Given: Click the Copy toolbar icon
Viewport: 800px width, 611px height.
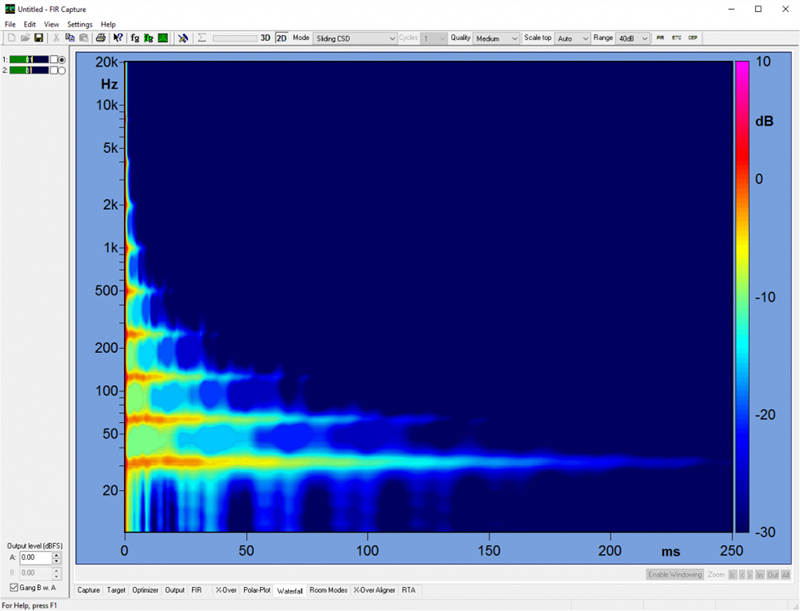Looking at the screenshot, I should [70, 38].
